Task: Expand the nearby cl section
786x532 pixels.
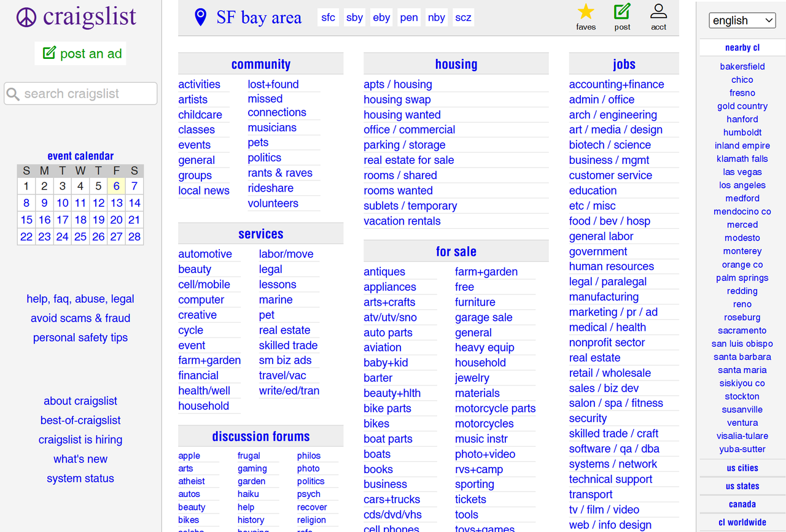Action: pyautogui.click(x=742, y=47)
